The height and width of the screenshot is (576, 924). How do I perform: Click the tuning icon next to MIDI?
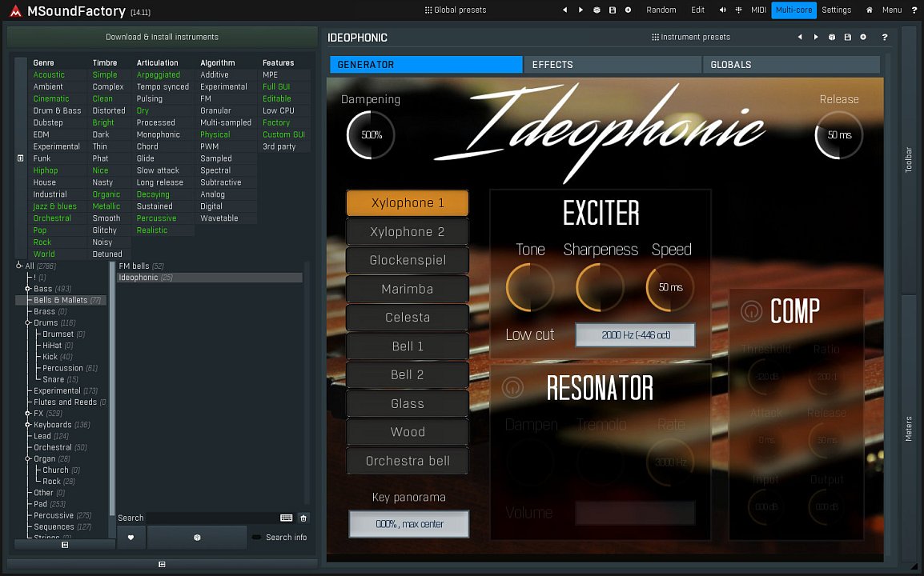tap(738, 10)
